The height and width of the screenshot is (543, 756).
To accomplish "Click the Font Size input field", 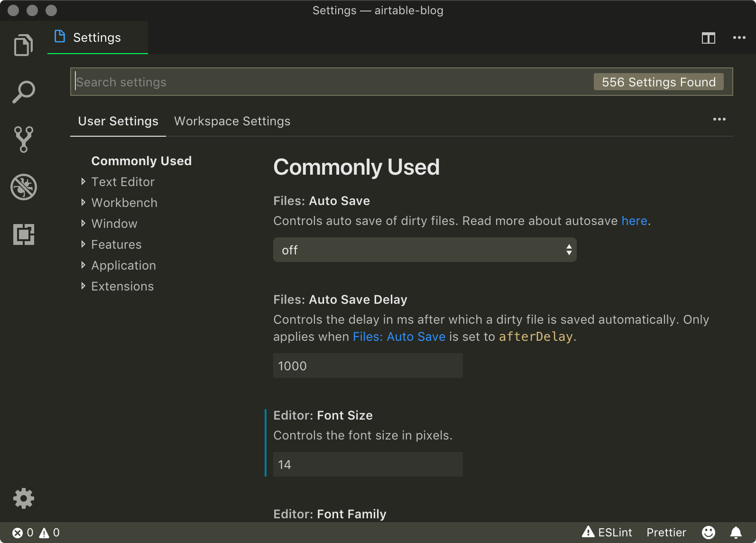I will pyautogui.click(x=368, y=464).
